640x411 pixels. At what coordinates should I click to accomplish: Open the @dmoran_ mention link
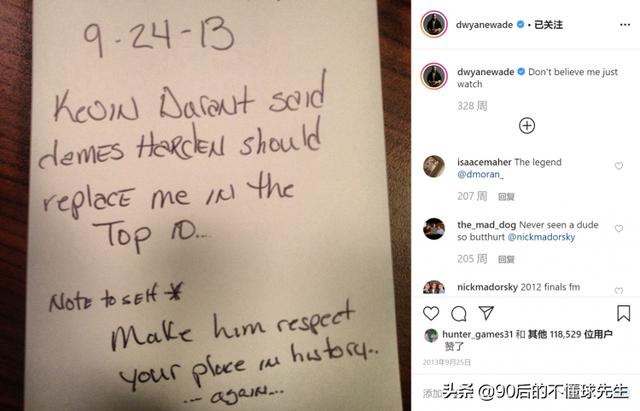(480, 174)
